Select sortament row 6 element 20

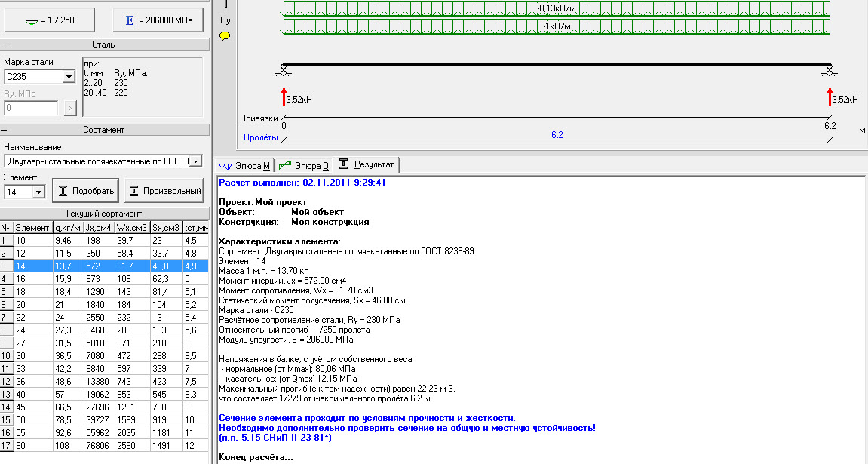click(104, 305)
